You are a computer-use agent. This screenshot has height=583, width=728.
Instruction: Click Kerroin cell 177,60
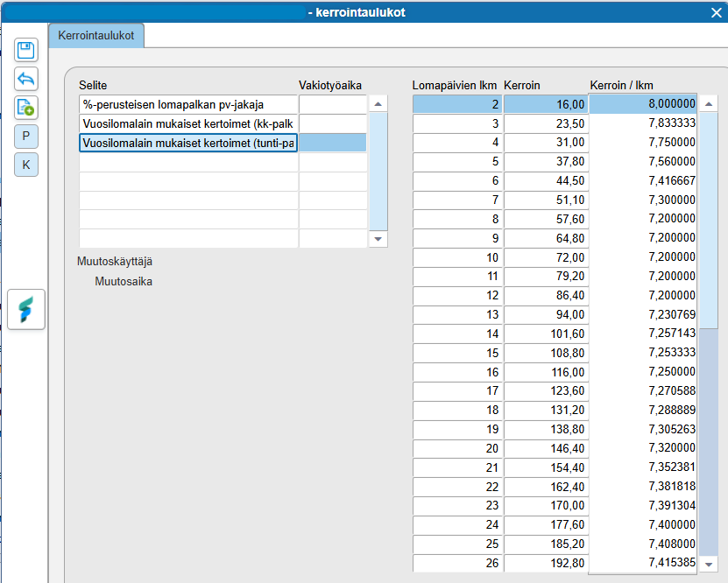click(546, 524)
